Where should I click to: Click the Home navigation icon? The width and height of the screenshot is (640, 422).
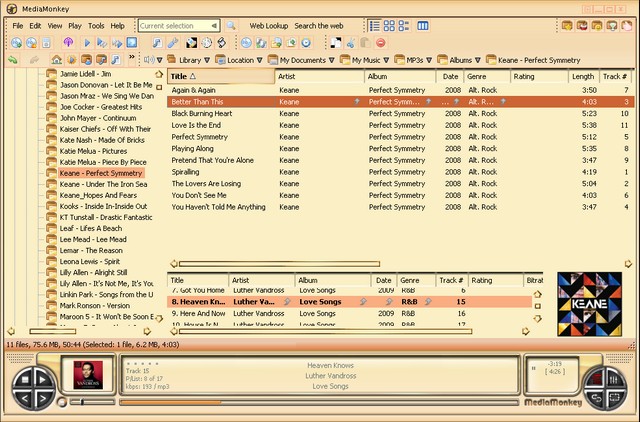tap(57, 60)
